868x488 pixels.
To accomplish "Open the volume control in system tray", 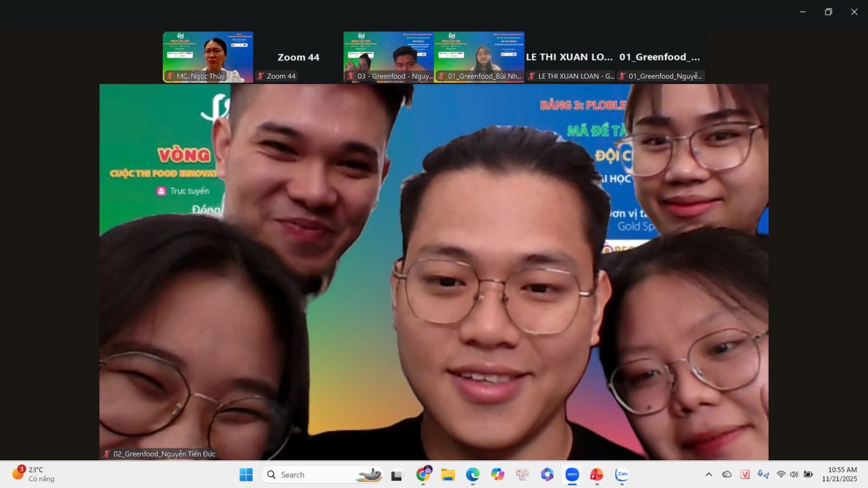I will [x=794, y=474].
